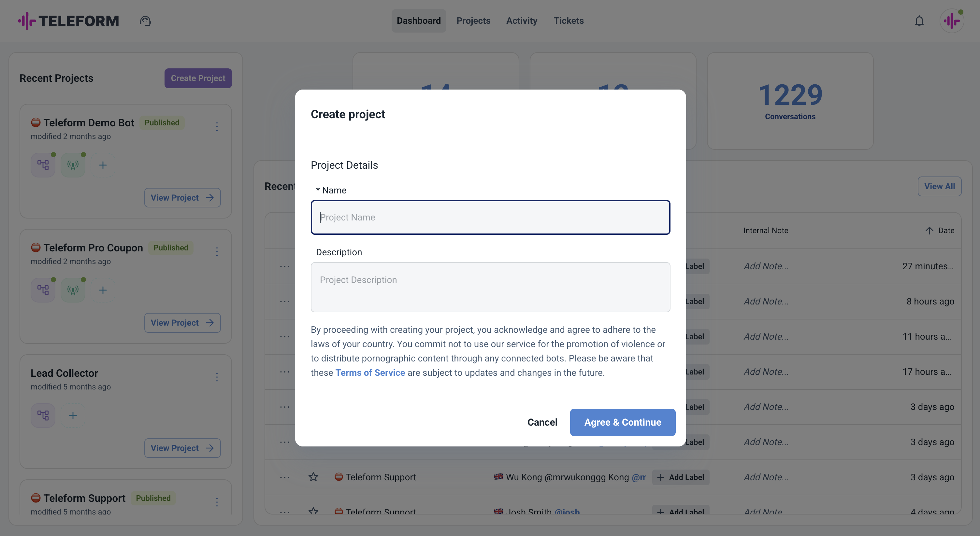Open flow builder icon for Teleform Demo Bot
This screenshot has height=536, width=980.
pyautogui.click(x=43, y=165)
